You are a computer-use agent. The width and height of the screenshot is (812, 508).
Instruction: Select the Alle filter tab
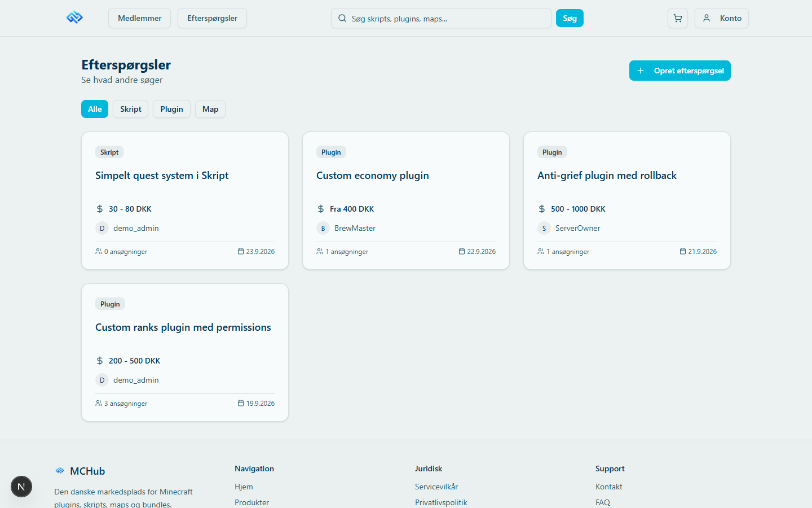(x=95, y=109)
